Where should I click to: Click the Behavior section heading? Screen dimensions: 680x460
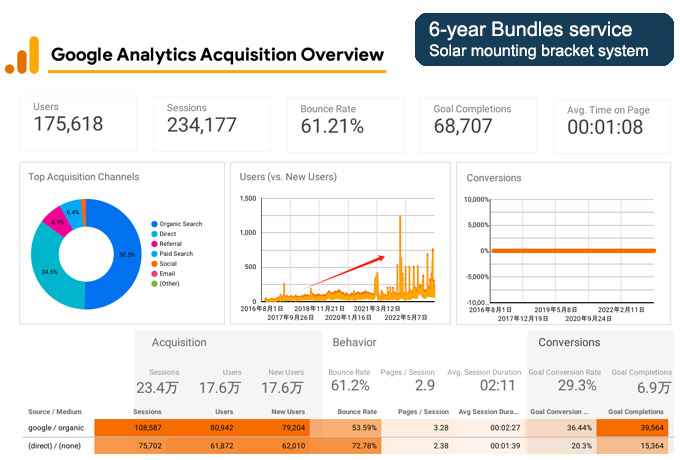pos(354,343)
